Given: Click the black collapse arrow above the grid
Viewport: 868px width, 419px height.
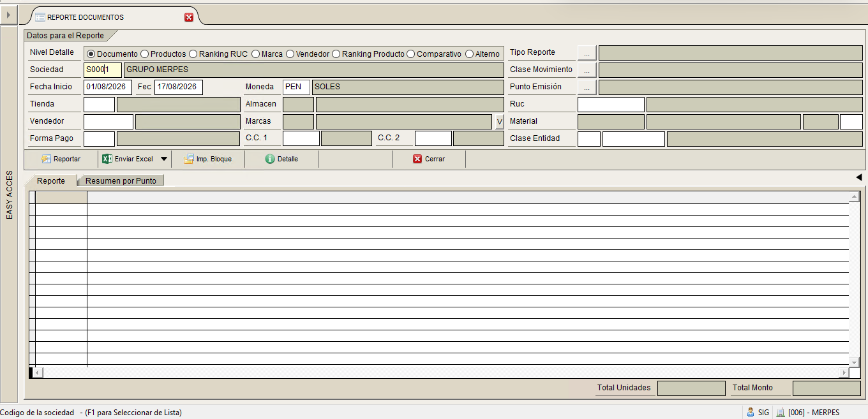Looking at the screenshot, I should 858,177.
